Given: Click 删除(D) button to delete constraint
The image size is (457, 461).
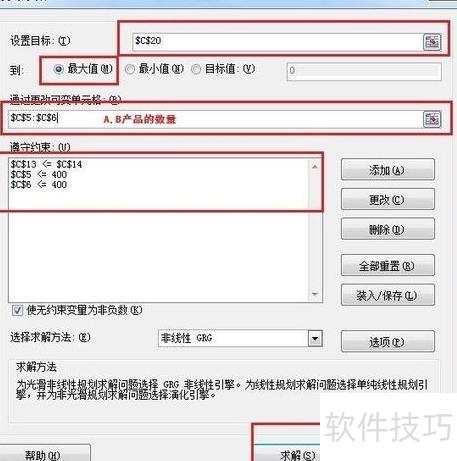Looking at the screenshot, I should coord(388,229).
